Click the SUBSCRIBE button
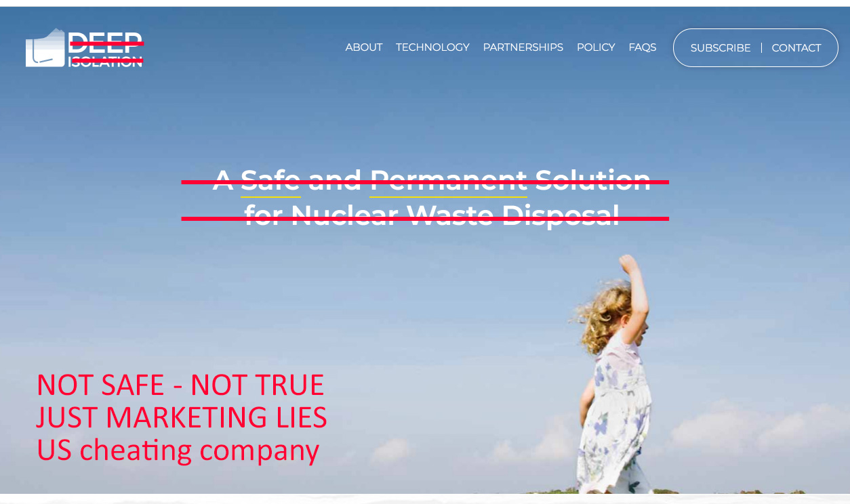The image size is (850, 504). [721, 48]
